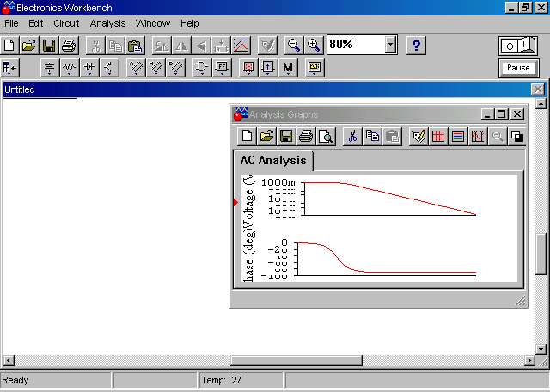Open the Digital flip-flop parts bin
The width and height of the screenshot is (550, 392).
pyautogui.click(x=222, y=67)
